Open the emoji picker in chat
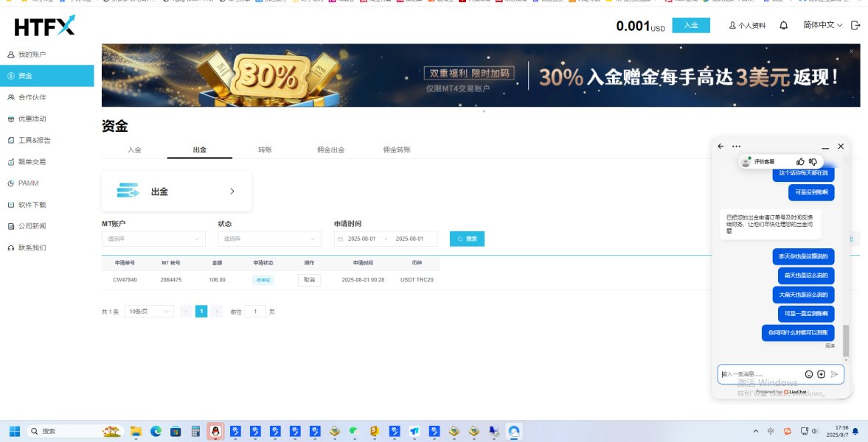The width and height of the screenshot is (868, 442). tap(809, 374)
